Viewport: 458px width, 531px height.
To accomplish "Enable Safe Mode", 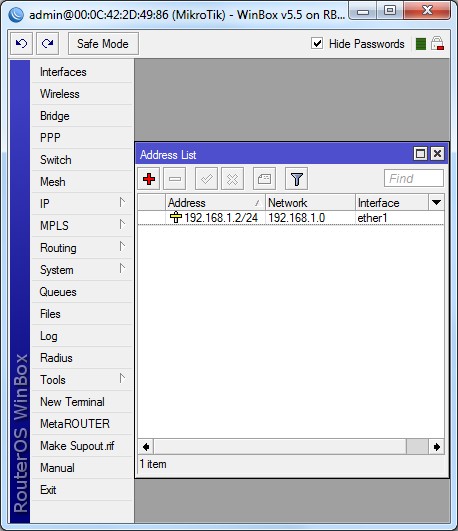I will pyautogui.click(x=103, y=43).
